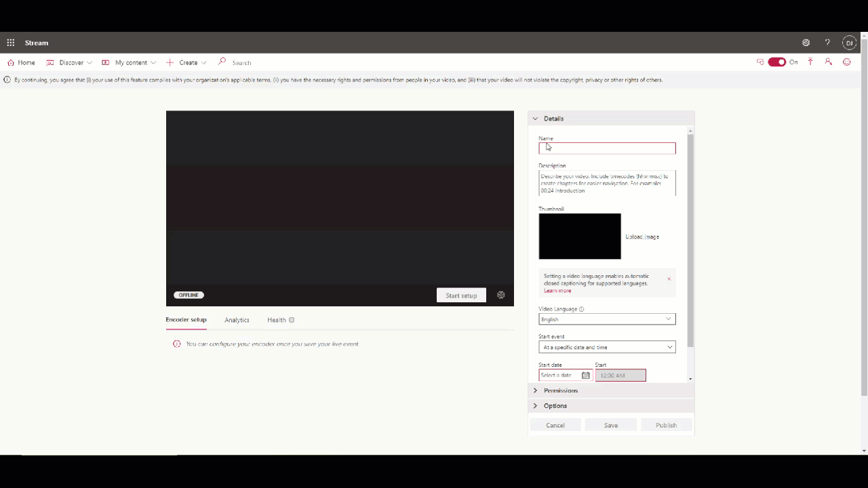Click the invite person icon
The height and width of the screenshot is (488, 868).
point(829,62)
